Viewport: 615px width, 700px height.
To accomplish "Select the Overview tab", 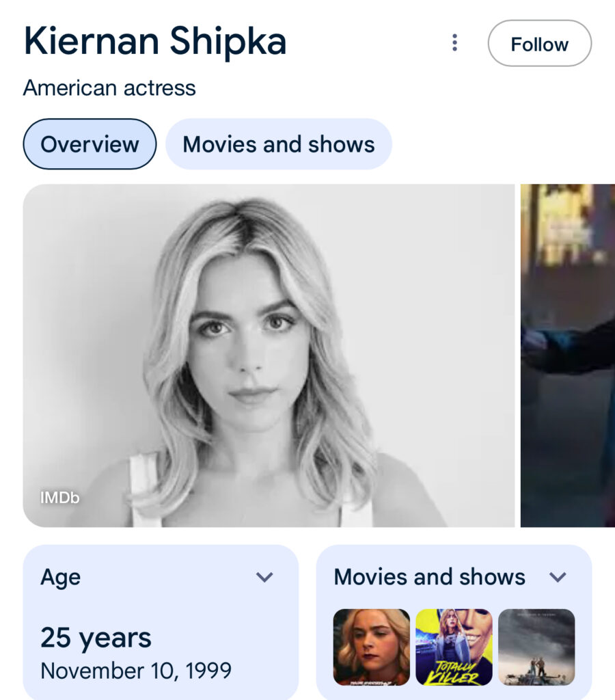I will click(x=90, y=144).
